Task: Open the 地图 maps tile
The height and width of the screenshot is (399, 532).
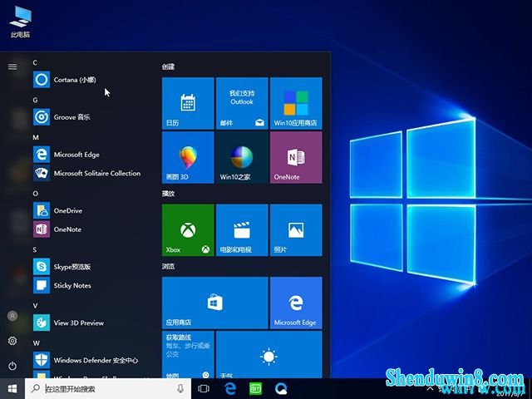Action: pos(188,355)
